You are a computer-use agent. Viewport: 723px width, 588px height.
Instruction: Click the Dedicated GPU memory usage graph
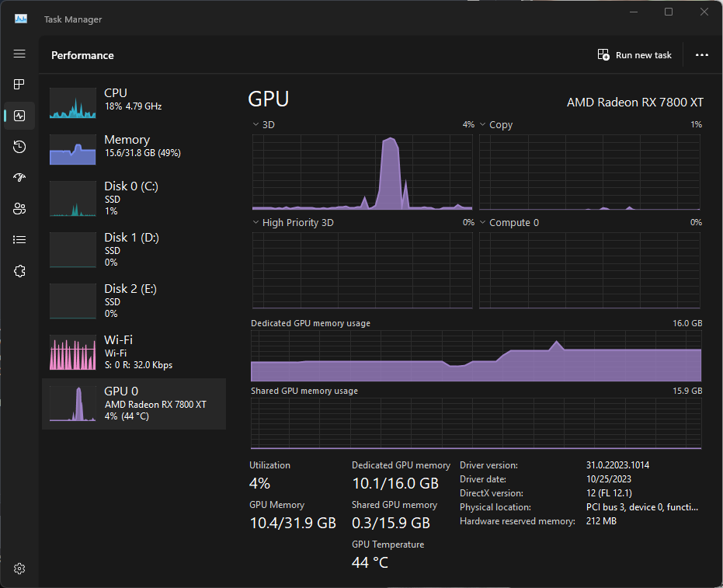coord(476,356)
